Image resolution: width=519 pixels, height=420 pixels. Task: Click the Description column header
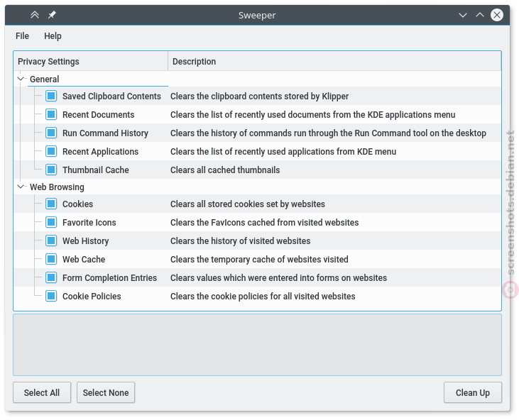[334, 61]
